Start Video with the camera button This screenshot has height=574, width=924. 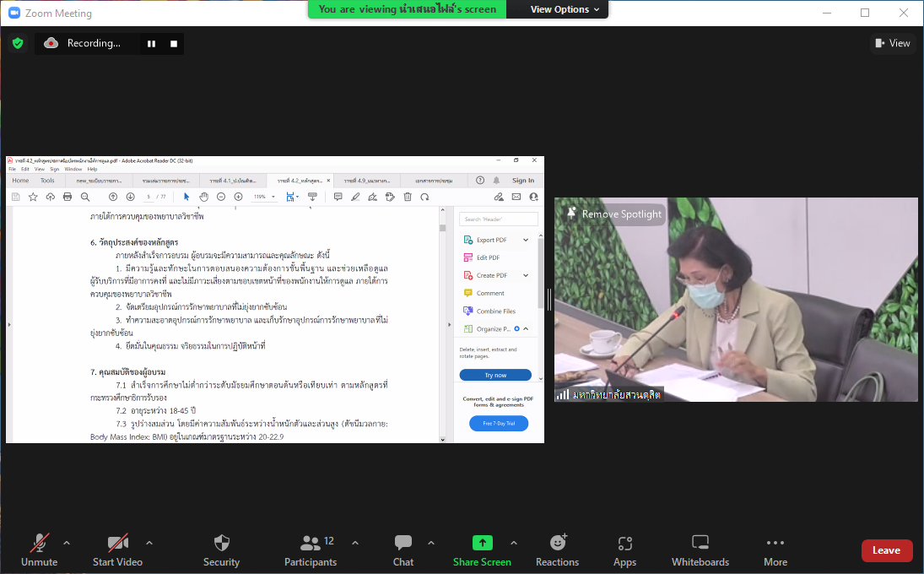pyautogui.click(x=117, y=543)
